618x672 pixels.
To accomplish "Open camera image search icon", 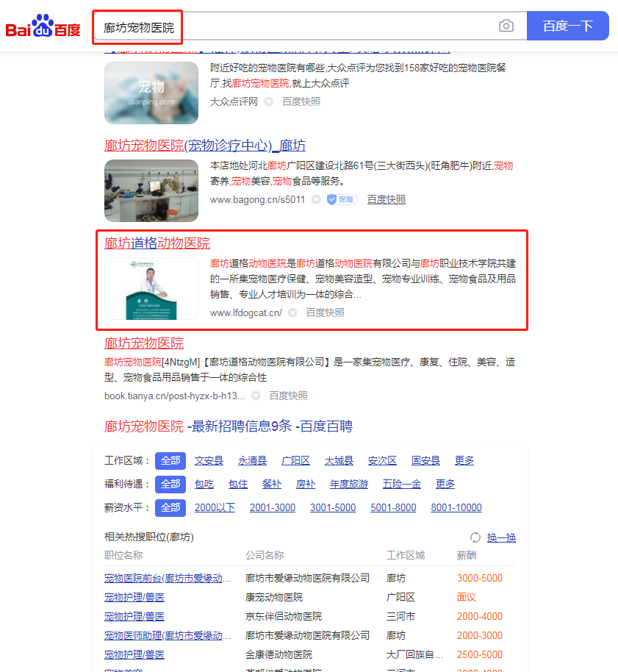I will point(506,26).
